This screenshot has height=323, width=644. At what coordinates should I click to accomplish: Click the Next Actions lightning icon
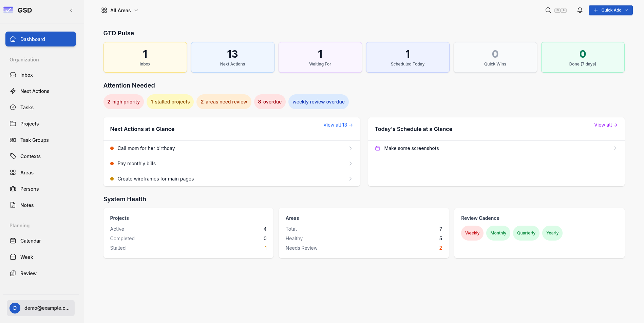click(13, 91)
